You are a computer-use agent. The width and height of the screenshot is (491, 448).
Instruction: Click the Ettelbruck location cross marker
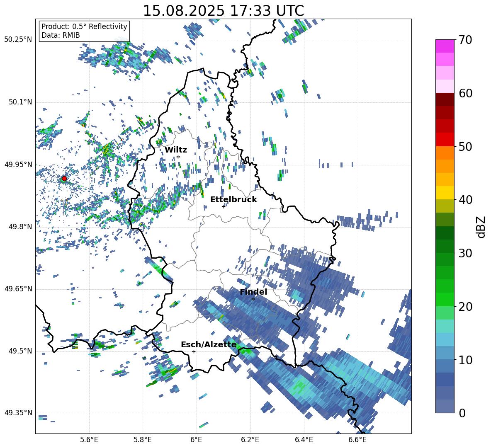coord(224,206)
